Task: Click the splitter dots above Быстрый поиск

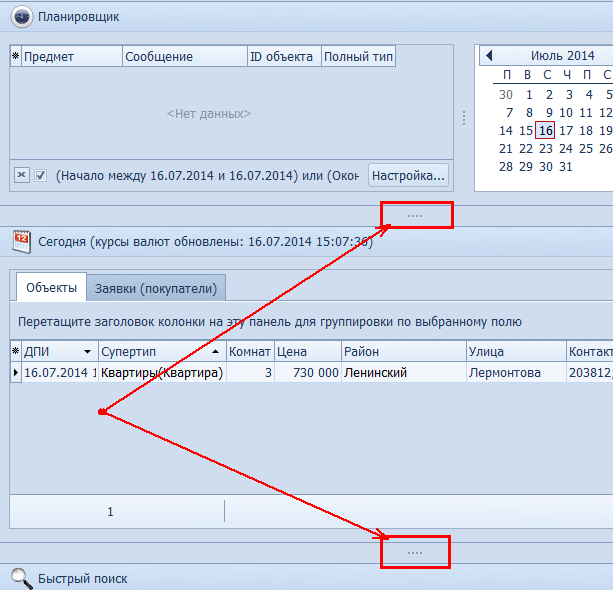Action: [x=416, y=551]
